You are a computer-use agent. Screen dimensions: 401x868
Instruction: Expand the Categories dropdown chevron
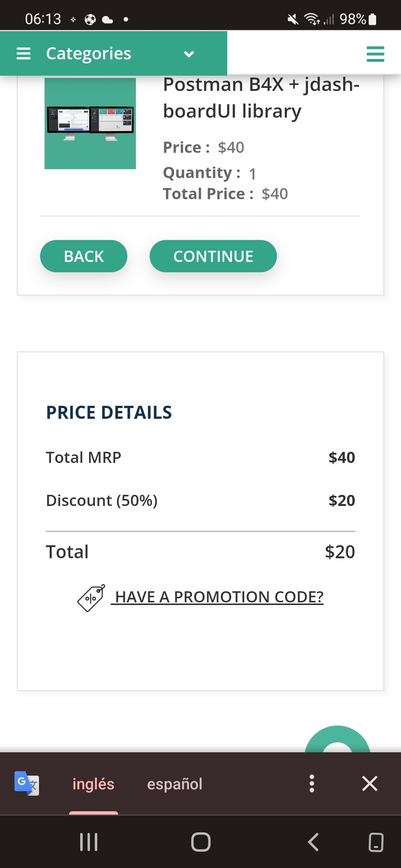(189, 54)
